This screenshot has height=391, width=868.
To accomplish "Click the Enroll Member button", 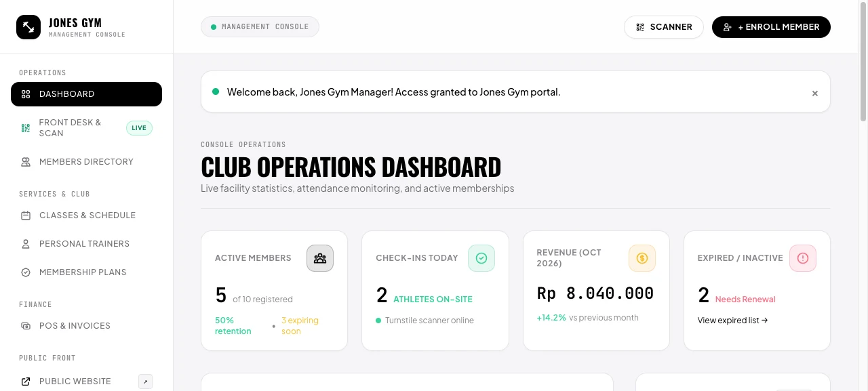I will 771,27.
